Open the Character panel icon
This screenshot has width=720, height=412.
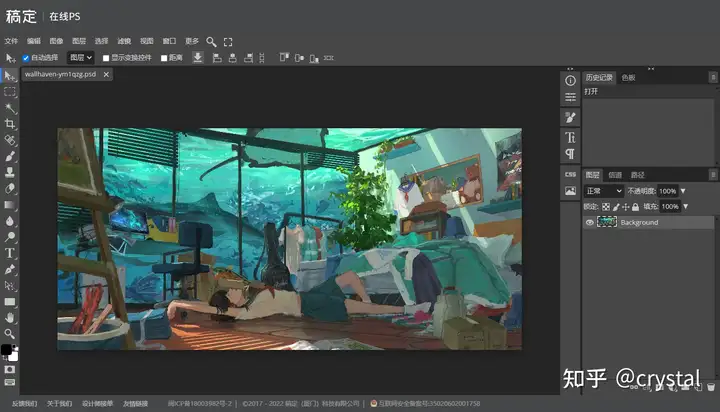click(x=570, y=137)
